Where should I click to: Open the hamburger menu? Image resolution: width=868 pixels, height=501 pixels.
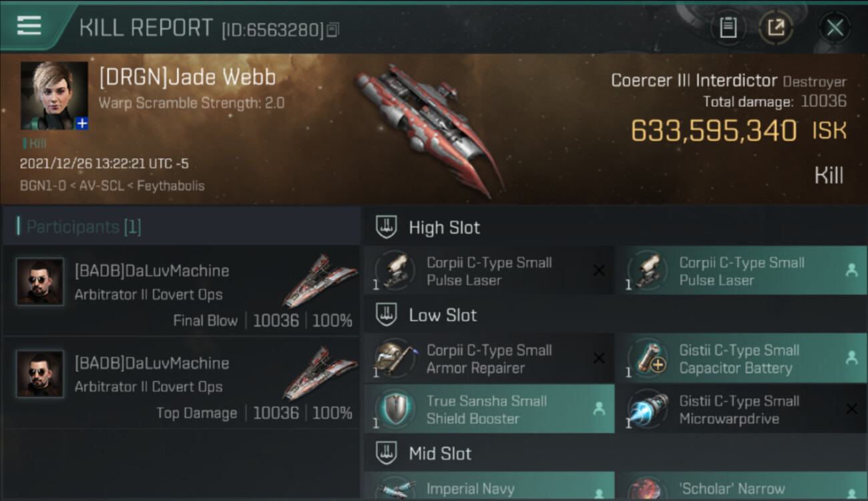click(29, 26)
